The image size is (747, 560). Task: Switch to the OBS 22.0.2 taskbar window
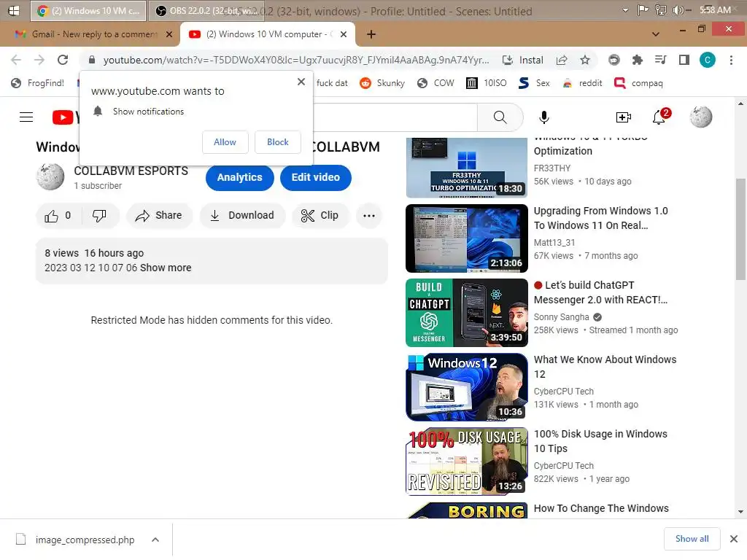(206, 10)
